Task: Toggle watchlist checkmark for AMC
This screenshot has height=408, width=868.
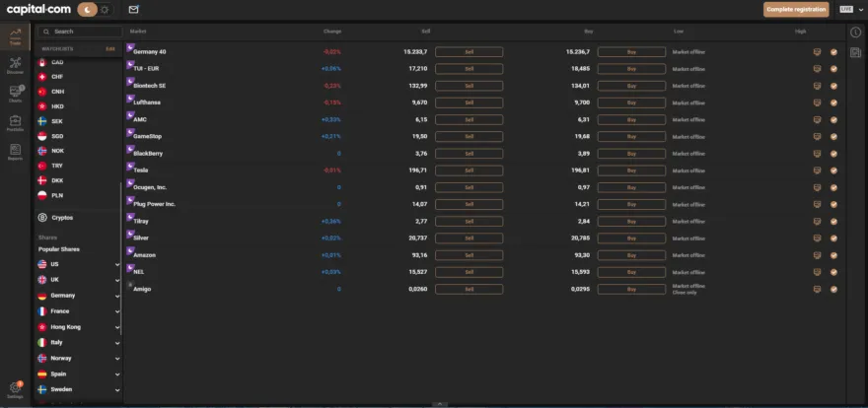Action: (x=833, y=119)
